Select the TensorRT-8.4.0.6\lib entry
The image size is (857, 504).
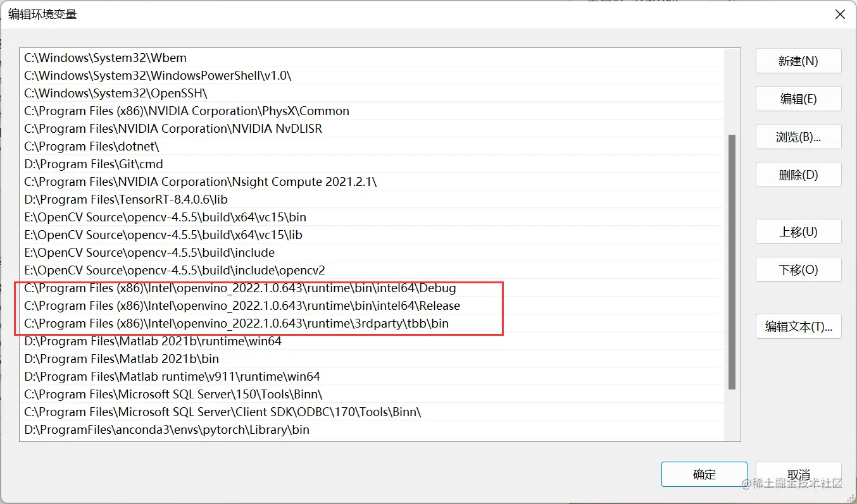pyautogui.click(x=372, y=199)
